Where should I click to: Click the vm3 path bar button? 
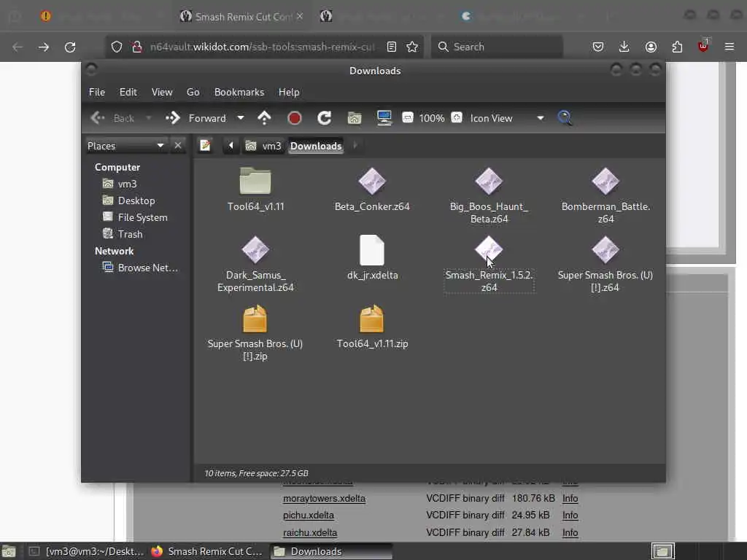264,146
